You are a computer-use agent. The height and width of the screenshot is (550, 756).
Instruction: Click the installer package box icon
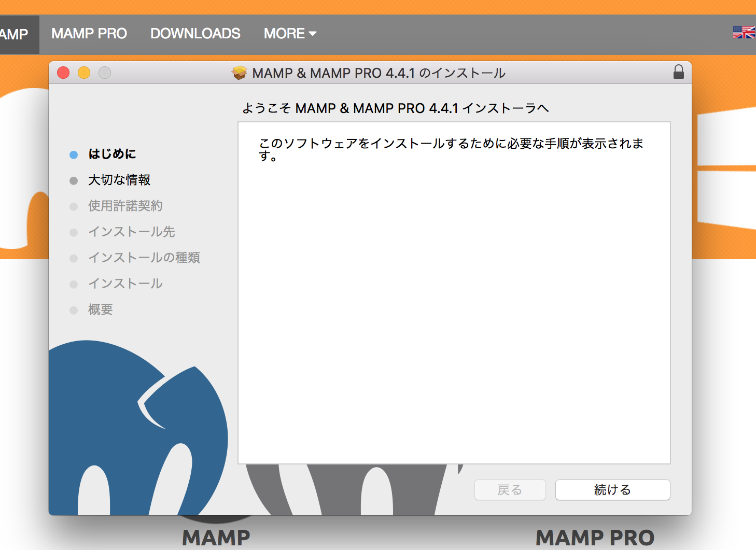pos(239,73)
